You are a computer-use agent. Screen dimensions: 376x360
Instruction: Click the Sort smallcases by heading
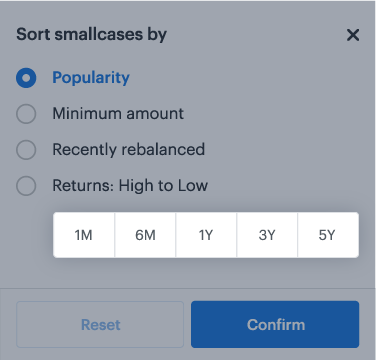tap(91, 35)
